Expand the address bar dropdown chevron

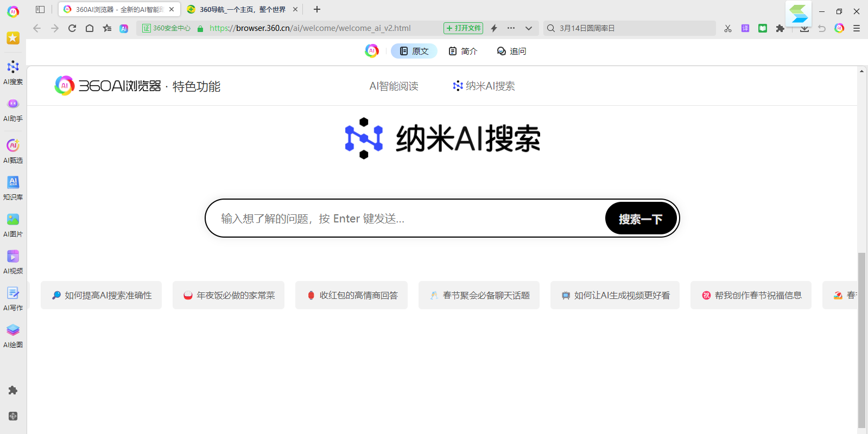click(528, 28)
